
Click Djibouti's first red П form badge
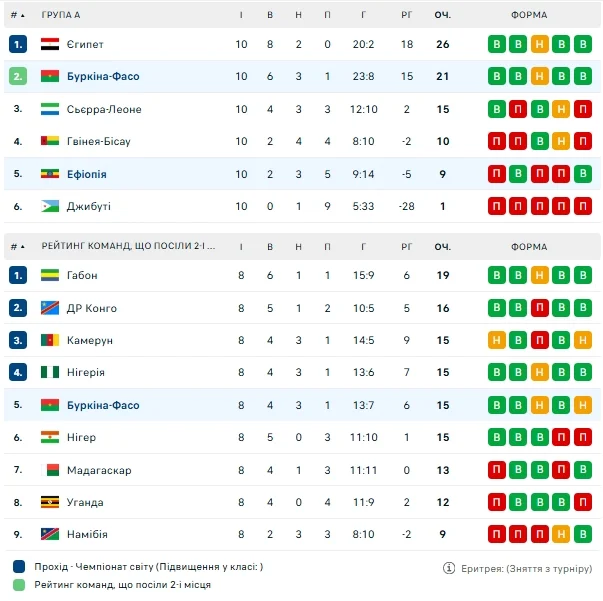pyautogui.click(x=496, y=206)
